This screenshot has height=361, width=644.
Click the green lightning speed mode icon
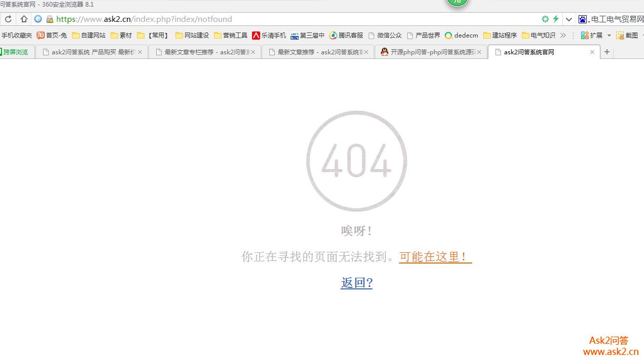[556, 19]
